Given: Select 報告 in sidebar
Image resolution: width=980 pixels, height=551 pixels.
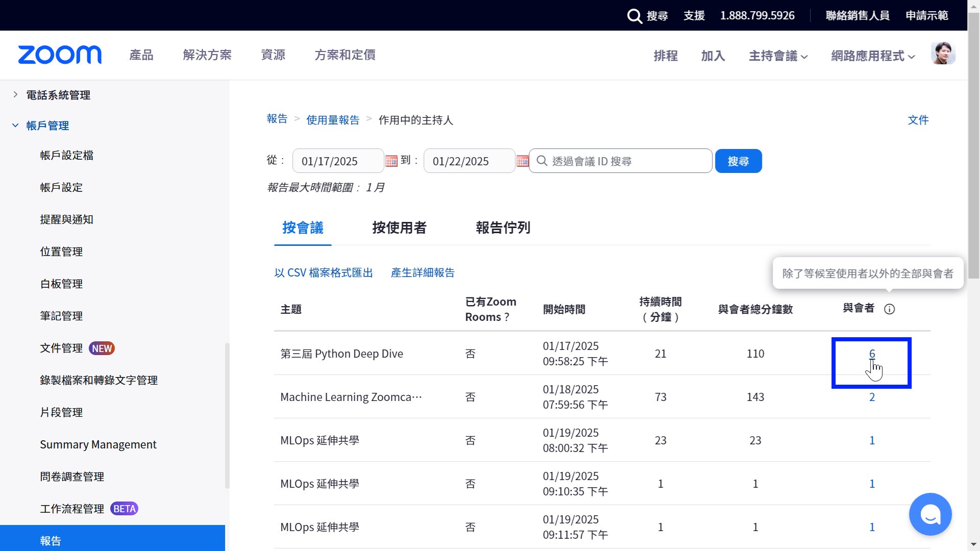Looking at the screenshot, I should 112,538.
